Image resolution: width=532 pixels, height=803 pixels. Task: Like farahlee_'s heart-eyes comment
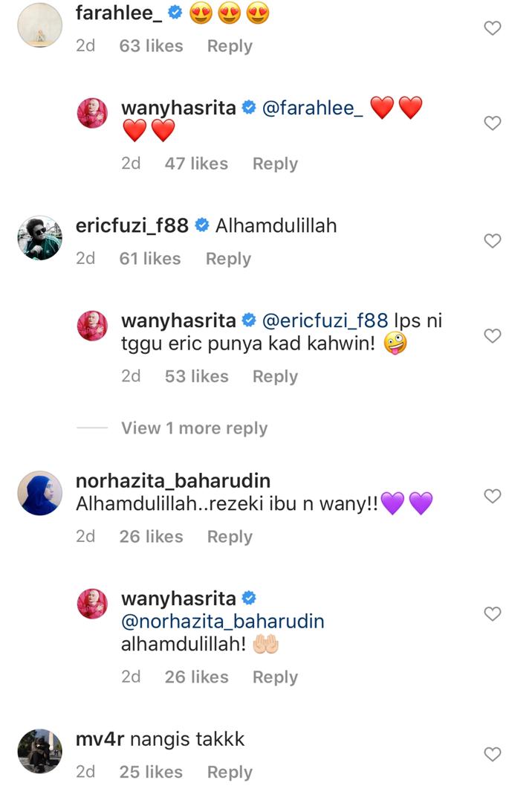(492, 28)
